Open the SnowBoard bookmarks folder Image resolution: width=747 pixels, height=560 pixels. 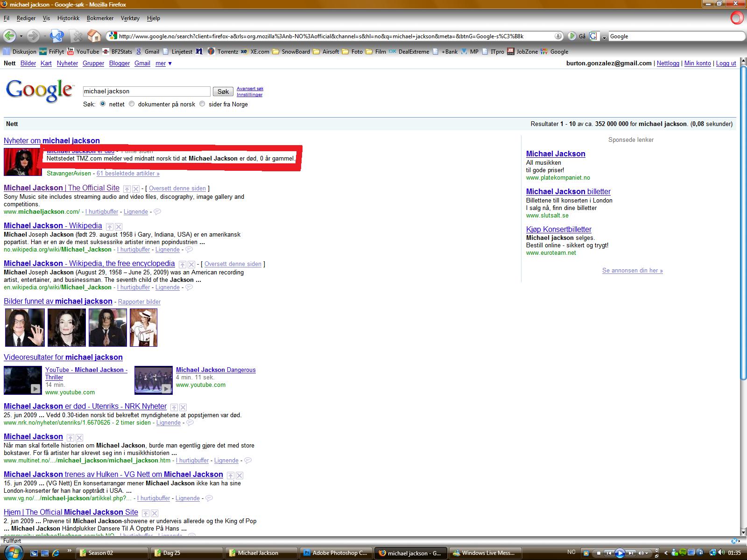pyautogui.click(x=291, y=51)
